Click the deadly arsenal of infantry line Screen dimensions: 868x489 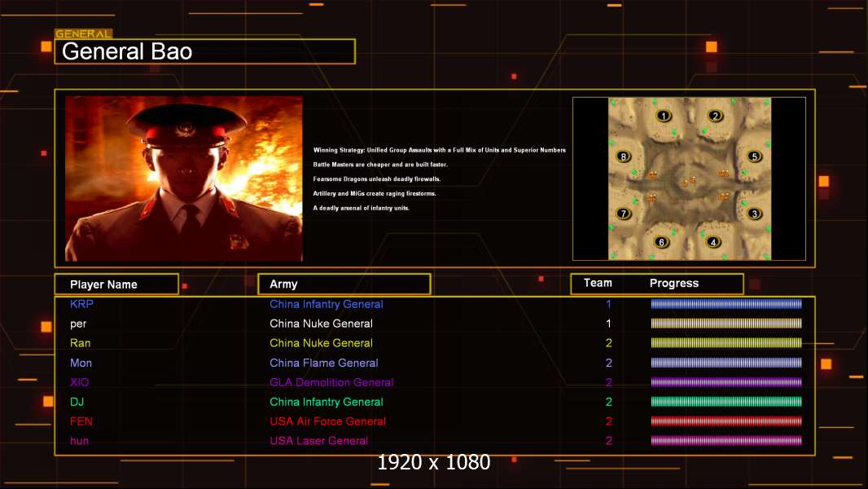click(361, 208)
